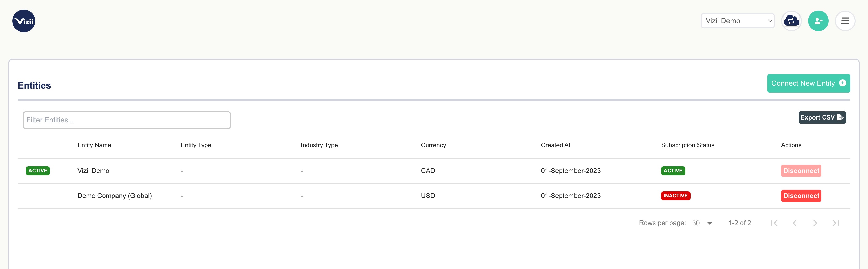The image size is (868, 269).
Task: Go to the previous page
Action: tap(795, 223)
